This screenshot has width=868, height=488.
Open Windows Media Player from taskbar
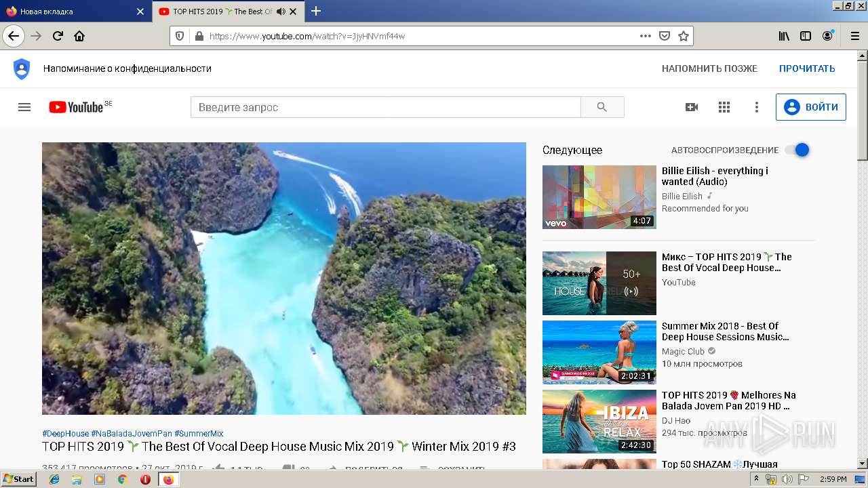tap(100, 479)
